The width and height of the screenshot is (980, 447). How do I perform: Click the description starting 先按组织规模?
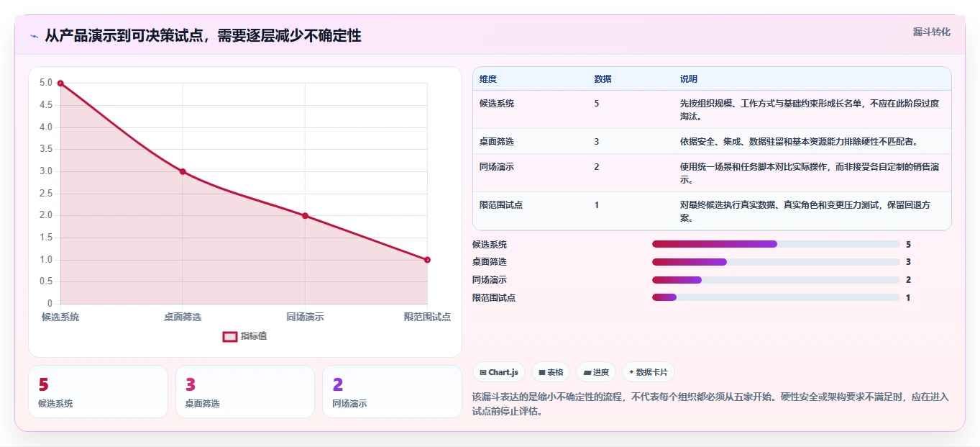pos(810,109)
